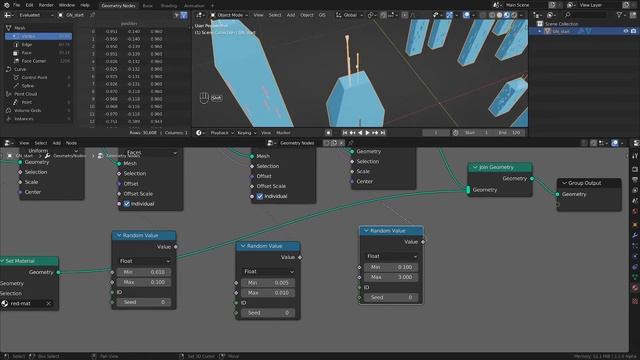The height and width of the screenshot is (360, 640).
Task: Select the Face Corner domain row
Action: [39, 61]
